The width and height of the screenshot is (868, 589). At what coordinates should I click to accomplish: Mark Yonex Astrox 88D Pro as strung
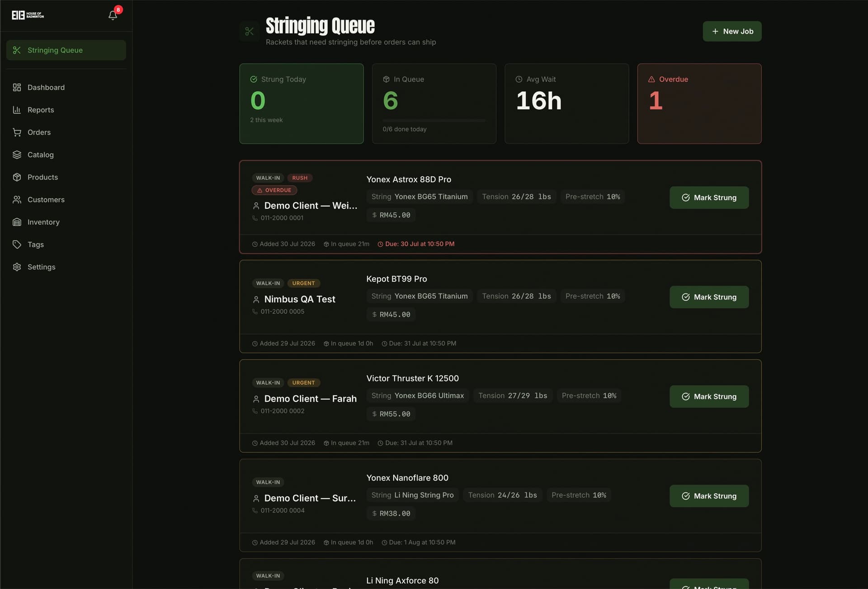(x=709, y=198)
